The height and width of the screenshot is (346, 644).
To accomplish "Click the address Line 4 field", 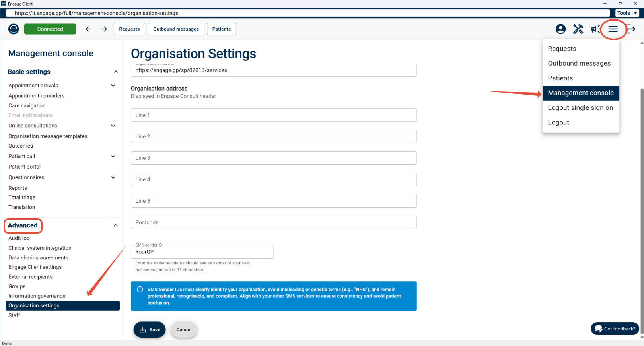I will click(x=274, y=179).
